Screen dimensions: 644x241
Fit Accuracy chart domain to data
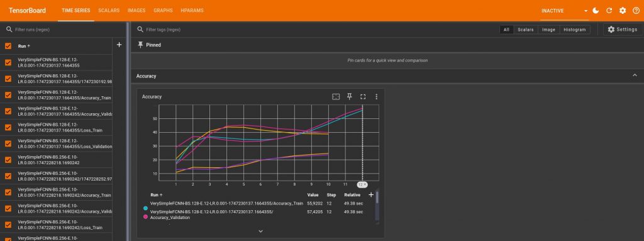tap(336, 97)
